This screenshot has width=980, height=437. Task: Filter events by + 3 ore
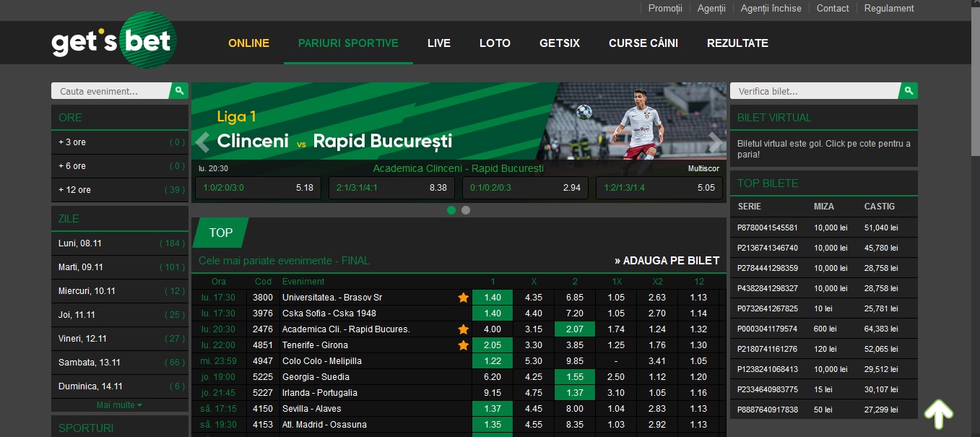click(120, 142)
